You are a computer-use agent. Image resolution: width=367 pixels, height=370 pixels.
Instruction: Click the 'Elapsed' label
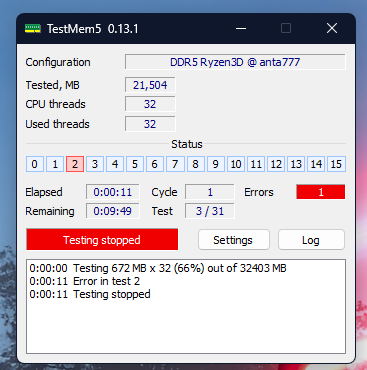[x=44, y=192]
